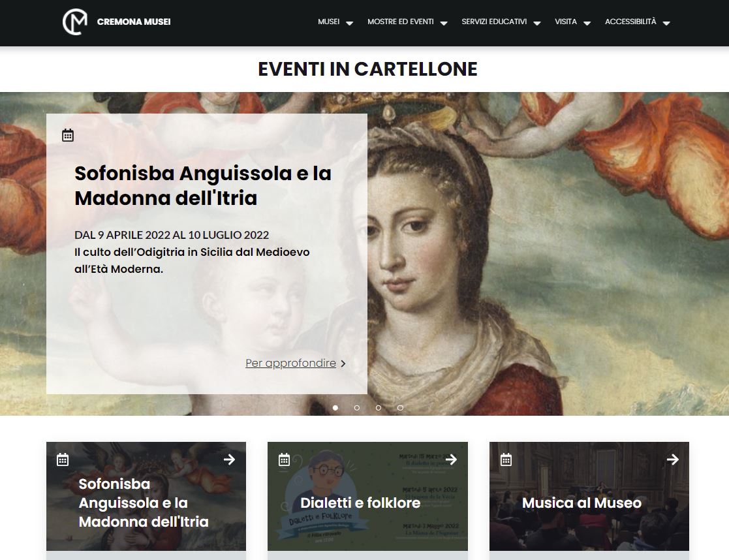Click the calendar icon on the Sofonisba Anguissola card
Image resolution: width=729 pixels, height=560 pixels.
(x=63, y=459)
